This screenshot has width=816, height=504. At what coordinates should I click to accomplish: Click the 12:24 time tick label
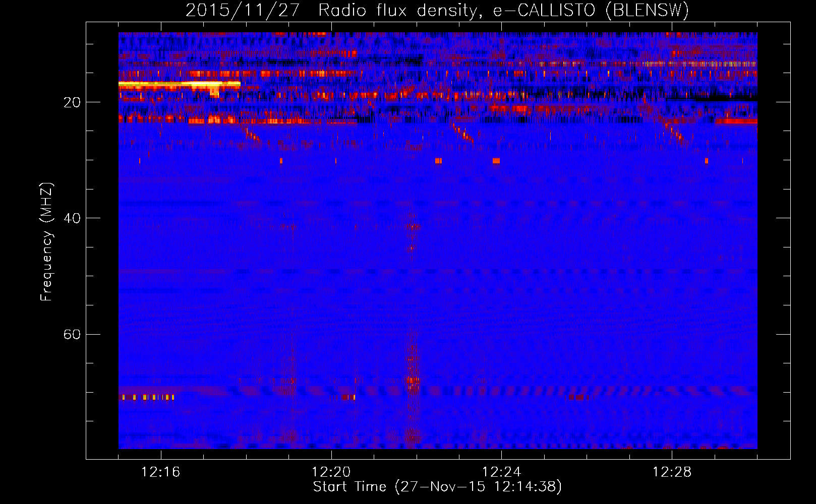tap(502, 472)
